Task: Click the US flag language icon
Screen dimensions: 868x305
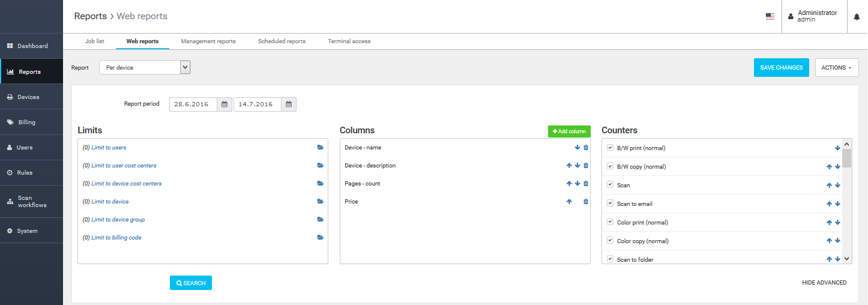Action: point(770,17)
